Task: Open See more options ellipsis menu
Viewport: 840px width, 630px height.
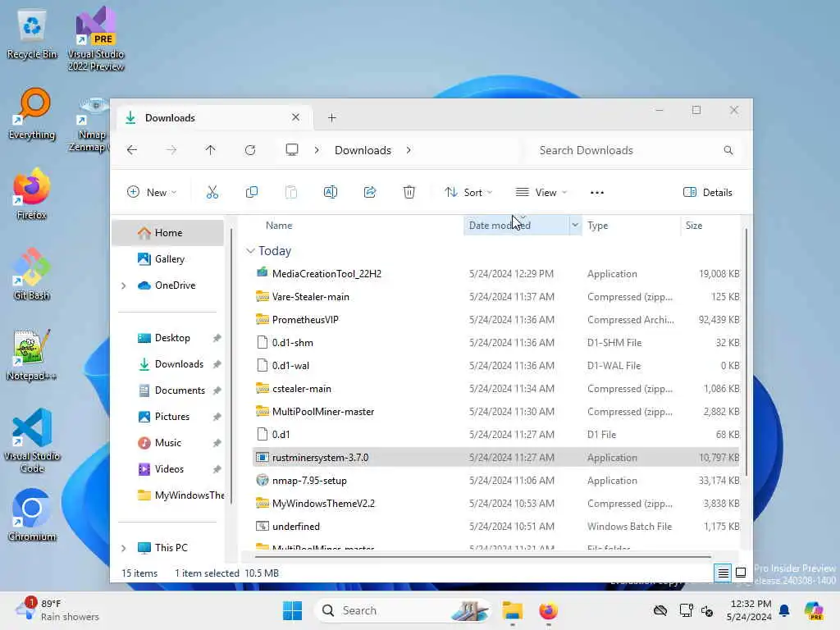Action: pyautogui.click(x=597, y=192)
